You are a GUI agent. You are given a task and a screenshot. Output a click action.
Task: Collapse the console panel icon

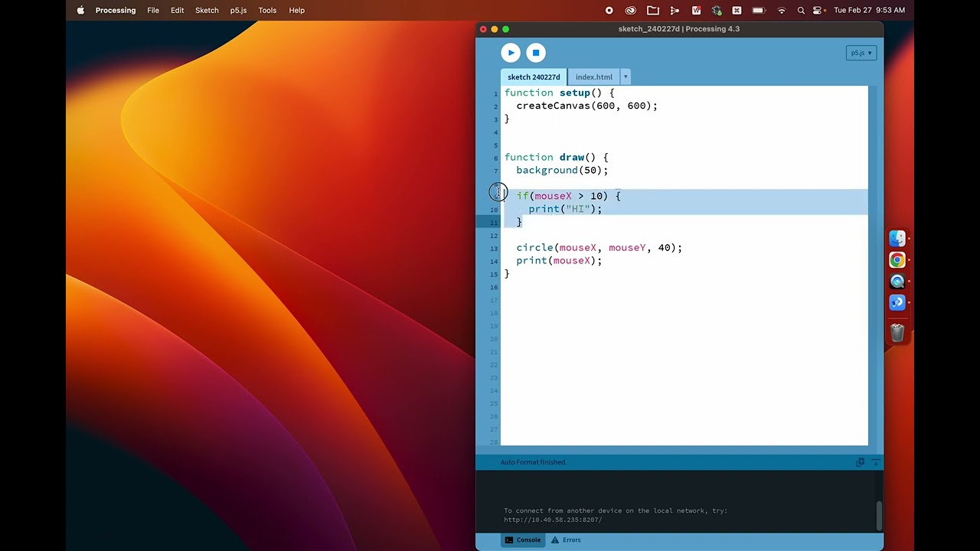click(877, 462)
